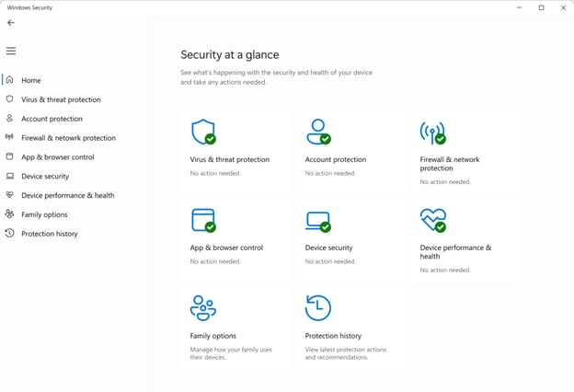Go back using the back arrow

[11, 23]
